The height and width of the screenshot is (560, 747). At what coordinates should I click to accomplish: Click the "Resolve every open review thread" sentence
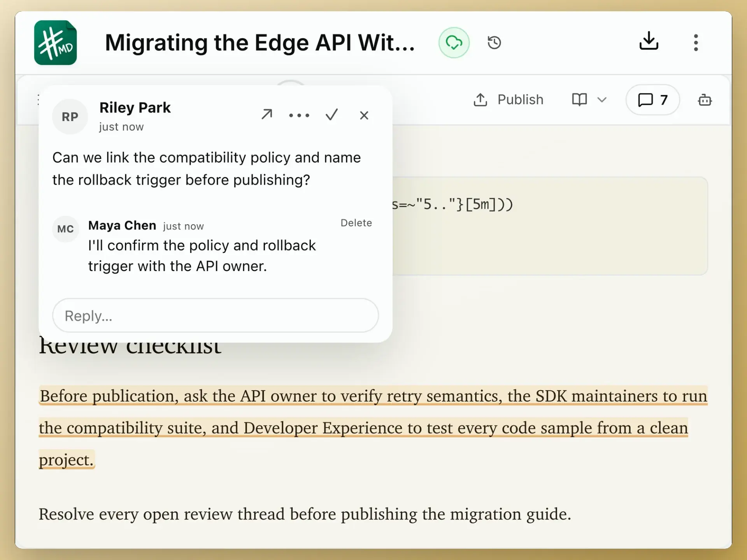click(x=305, y=514)
